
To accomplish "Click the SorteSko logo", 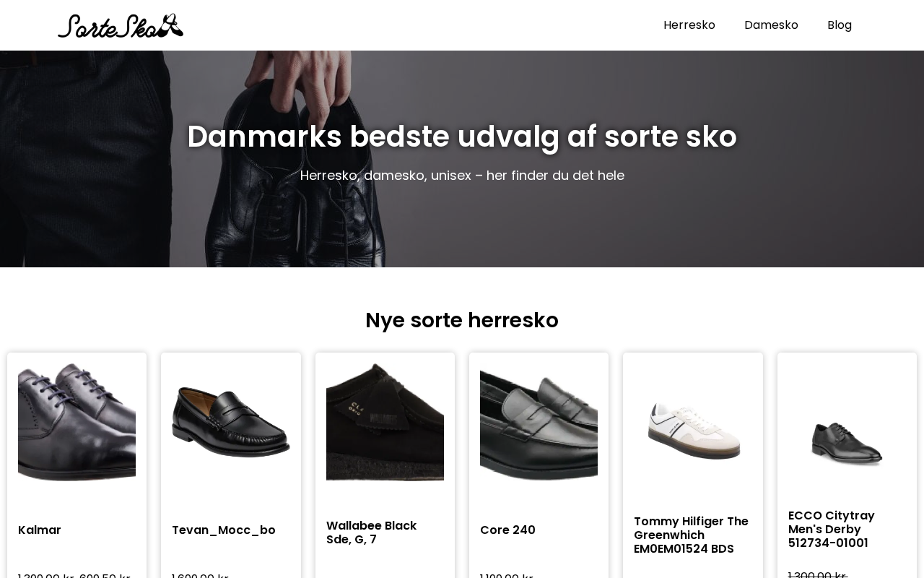I will coord(121,25).
